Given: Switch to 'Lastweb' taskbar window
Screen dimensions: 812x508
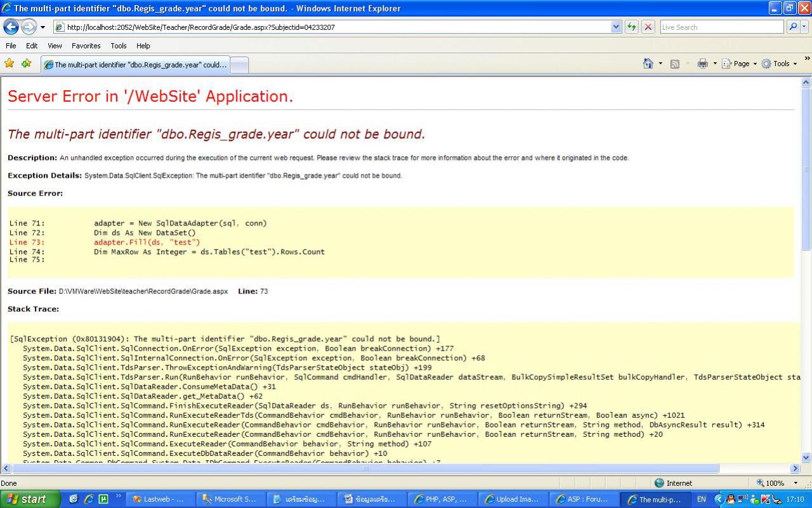Looking at the screenshot, I should coord(160,499).
